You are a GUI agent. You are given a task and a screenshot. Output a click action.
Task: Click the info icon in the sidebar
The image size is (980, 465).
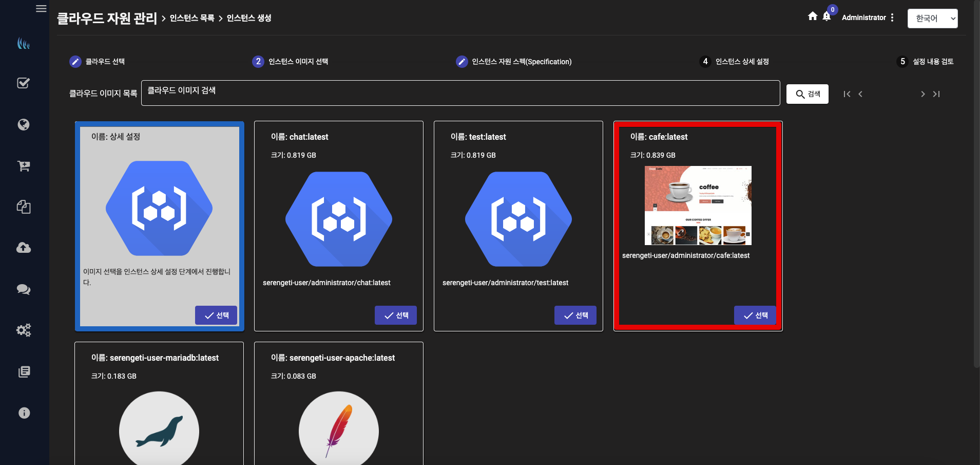point(24,413)
